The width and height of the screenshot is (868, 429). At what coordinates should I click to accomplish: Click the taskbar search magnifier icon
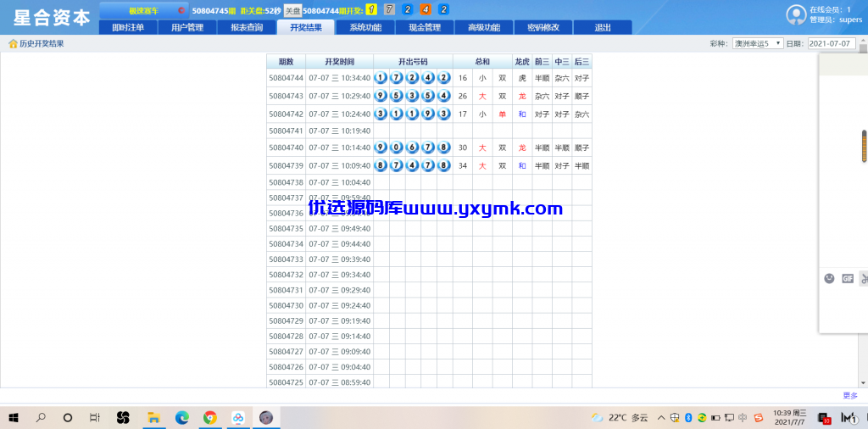coord(41,417)
